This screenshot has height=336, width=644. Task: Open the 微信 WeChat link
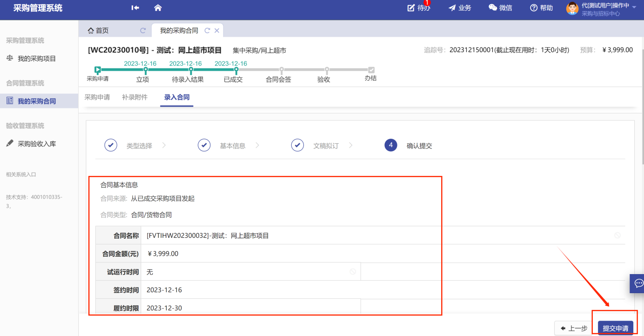tap(500, 8)
